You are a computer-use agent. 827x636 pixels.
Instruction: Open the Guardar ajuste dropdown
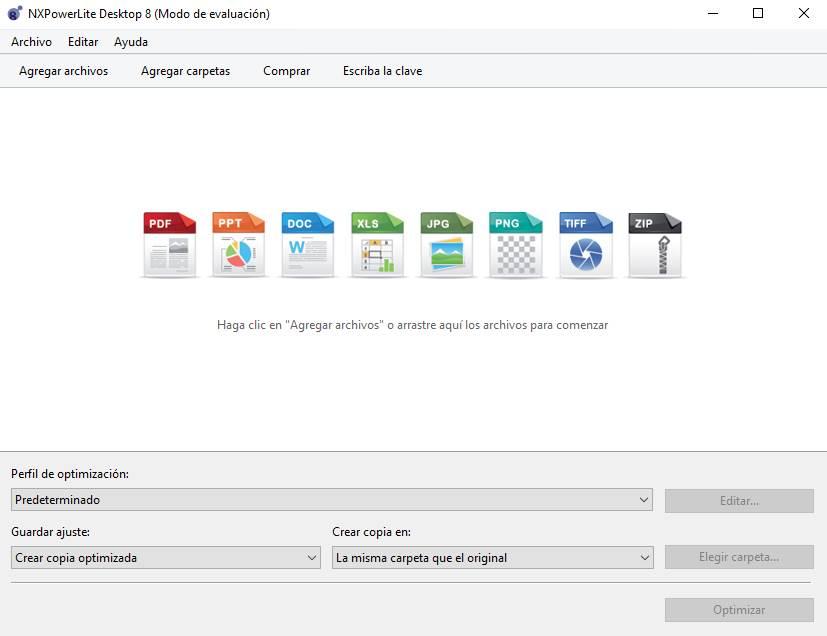[166, 557]
